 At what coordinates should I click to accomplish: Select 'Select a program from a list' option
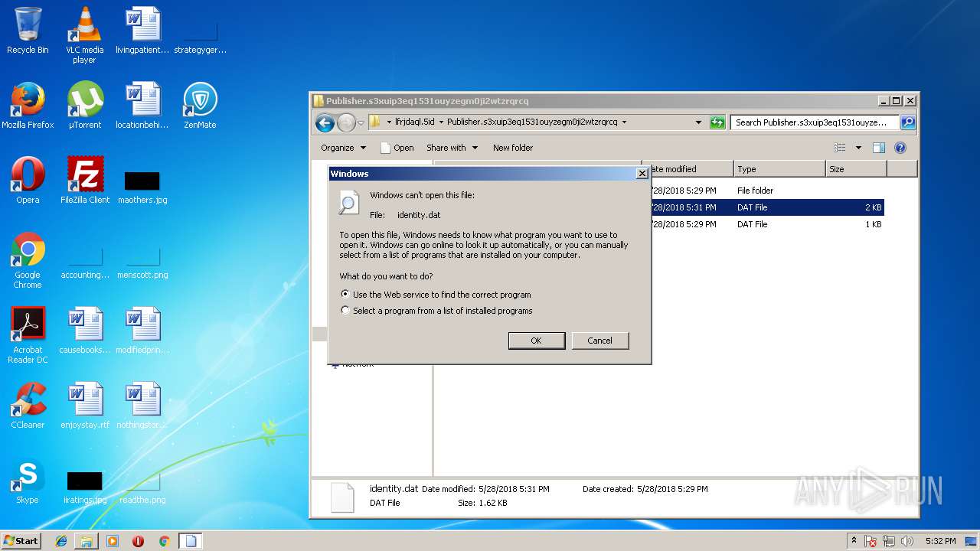click(x=346, y=311)
